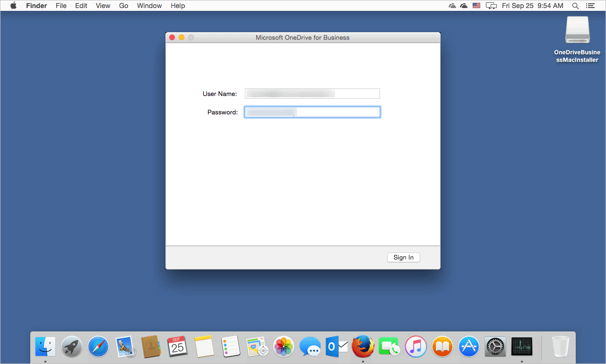The height and width of the screenshot is (364, 606).
Task: Open App Store icon in Dock
Action: coord(469,347)
